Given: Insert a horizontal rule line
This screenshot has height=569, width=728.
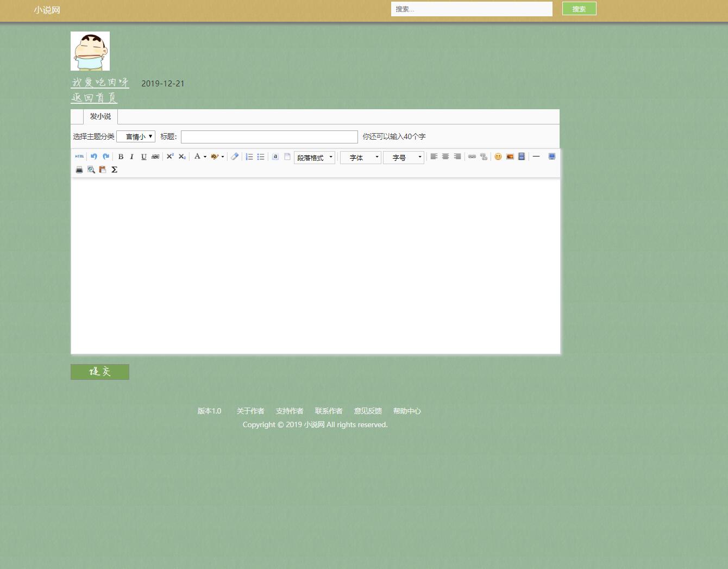Looking at the screenshot, I should pyautogui.click(x=536, y=157).
